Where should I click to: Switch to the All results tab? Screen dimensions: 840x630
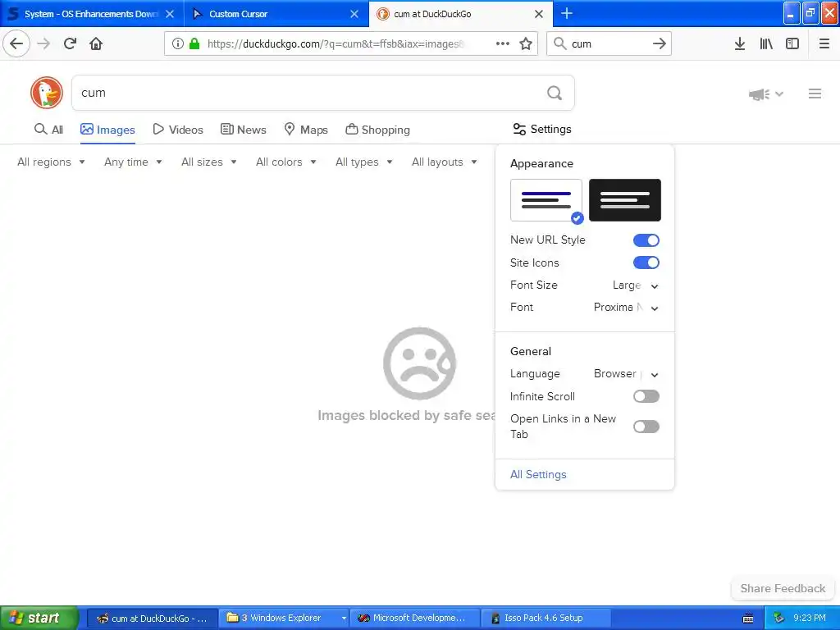click(x=48, y=130)
